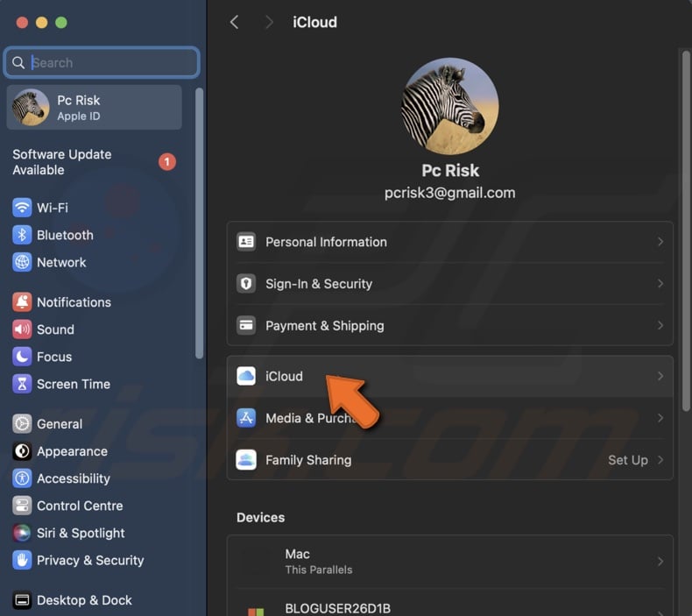Click the Payment & Shipping card icon
The image size is (692, 616).
[x=246, y=325]
